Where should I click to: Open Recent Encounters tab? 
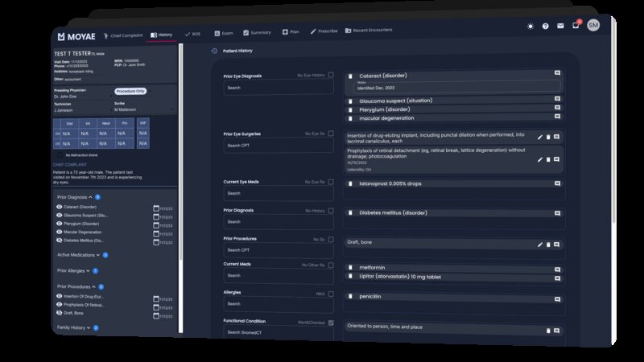pos(369,31)
